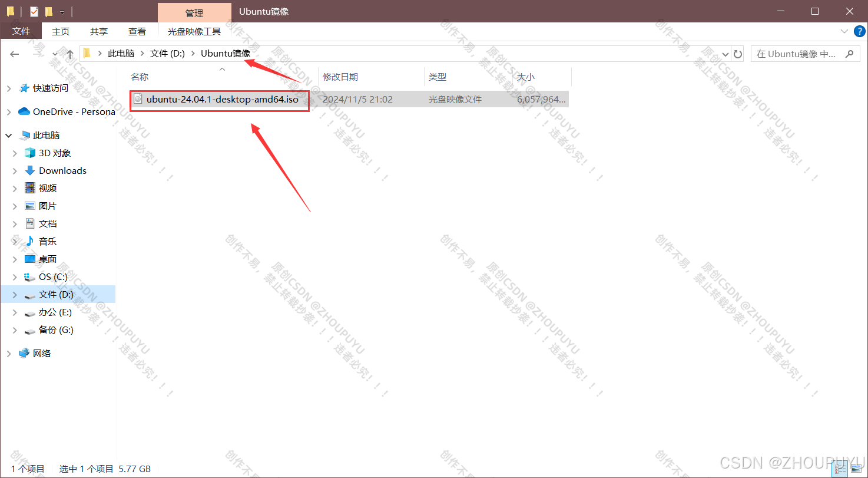This screenshot has width=868, height=478.
Task: Click 文件 (D:) in the address breadcrumb
Action: (167, 54)
